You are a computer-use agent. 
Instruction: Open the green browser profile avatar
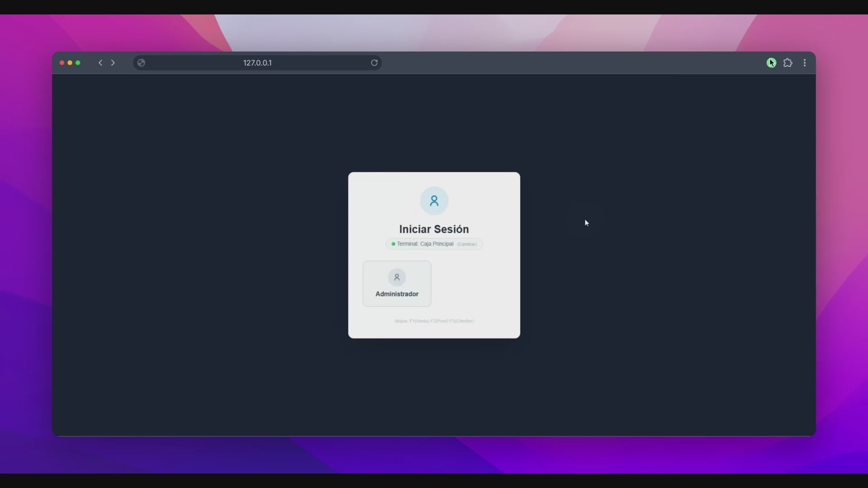pos(771,63)
